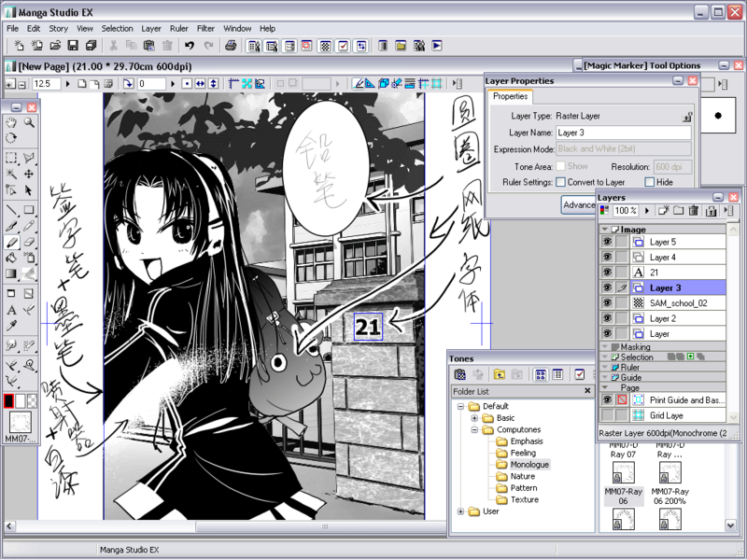Click the transparent color swatch
Image resolution: width=747 pixels, height=560 pixels.
click(x=32, y=401)
